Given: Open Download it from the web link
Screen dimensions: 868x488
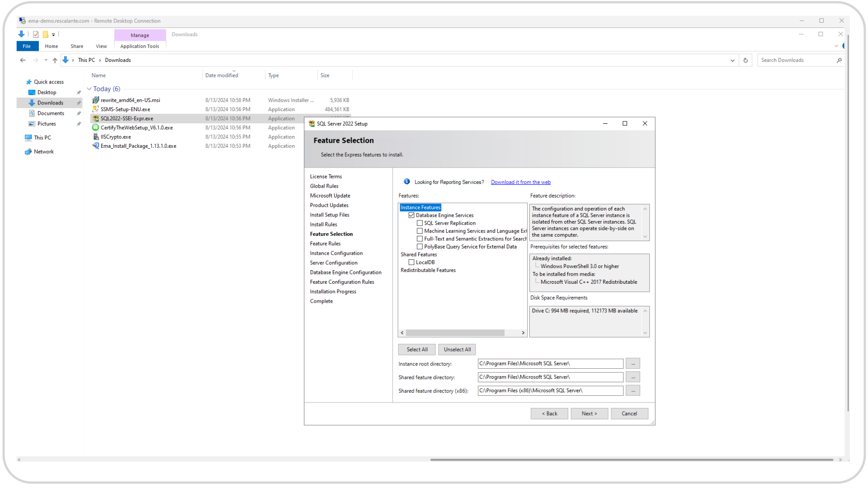Looking at the screenshot, I should tap(521, 182).
